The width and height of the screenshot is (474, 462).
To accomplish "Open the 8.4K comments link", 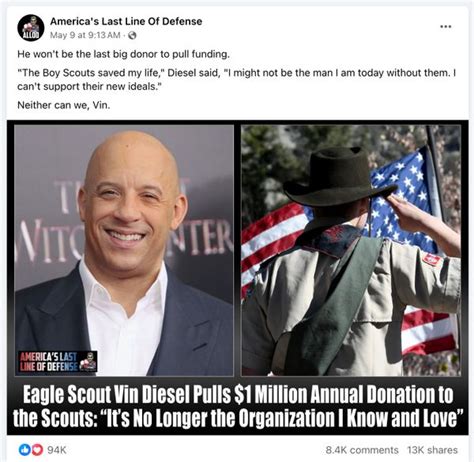I will pyautogui.click(x=362, y=450).
